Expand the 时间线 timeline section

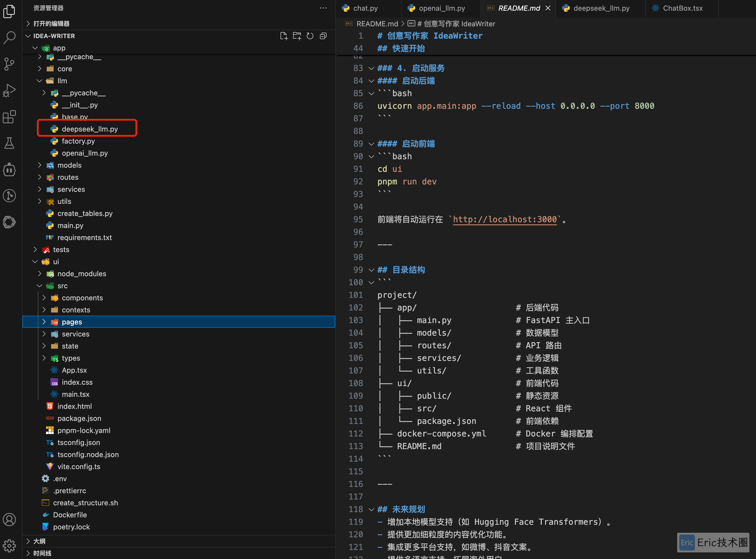(x=179, y=553)
